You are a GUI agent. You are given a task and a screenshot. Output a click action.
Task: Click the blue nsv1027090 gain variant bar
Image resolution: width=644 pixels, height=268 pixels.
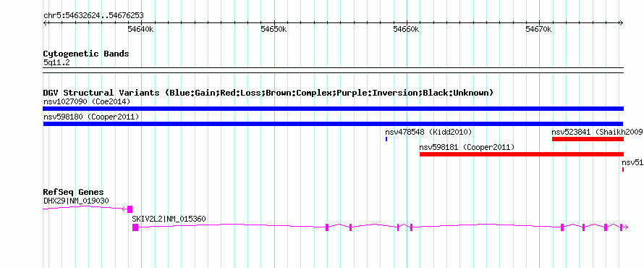(333, 109)
